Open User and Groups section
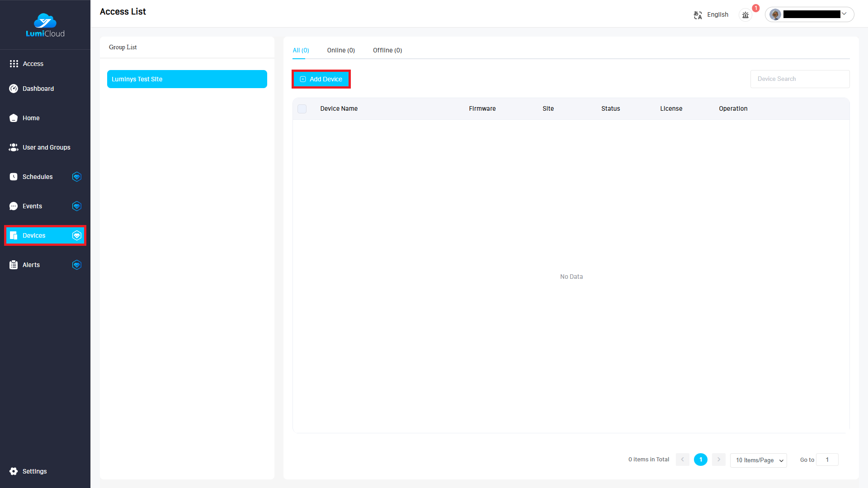 (x=46, y=147)
